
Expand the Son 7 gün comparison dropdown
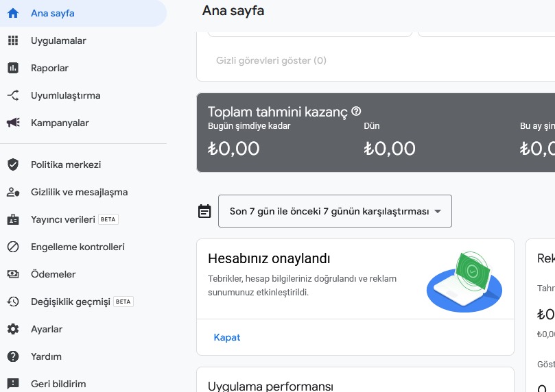335,211
